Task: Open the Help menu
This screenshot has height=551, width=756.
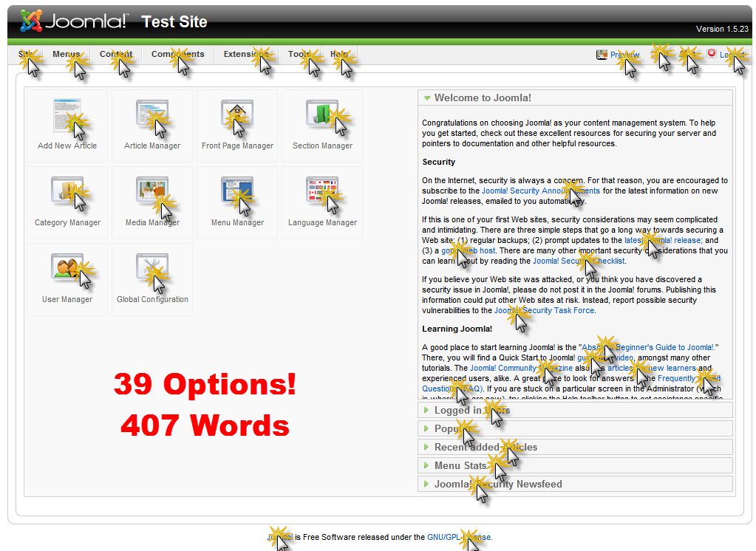Action: [x=339, y=54]
